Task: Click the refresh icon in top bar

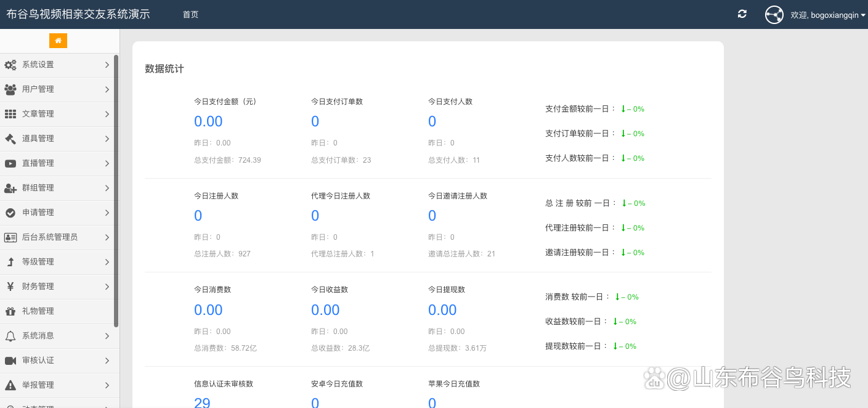Action: [742, 14]
